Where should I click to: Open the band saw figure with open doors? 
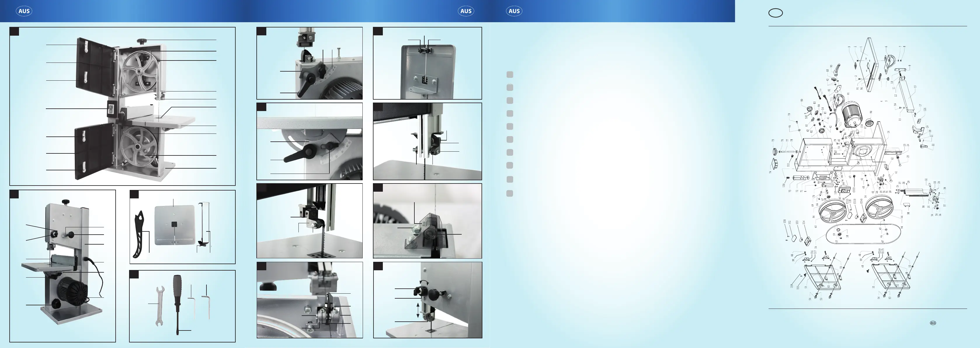[123, 106]
